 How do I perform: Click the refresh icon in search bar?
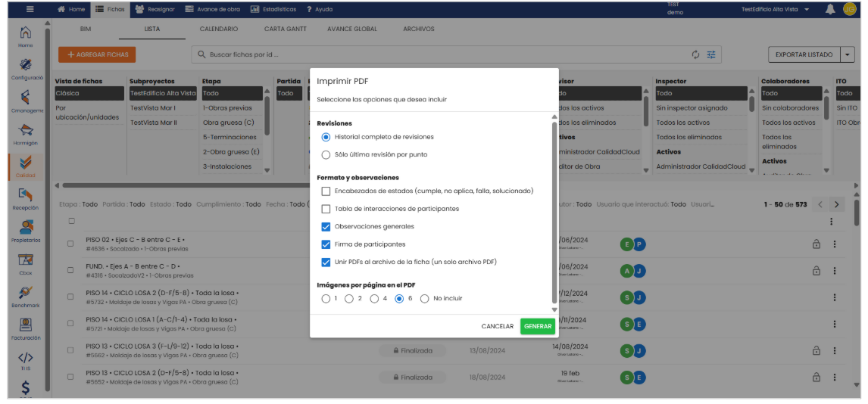click(x=695, y=54)
